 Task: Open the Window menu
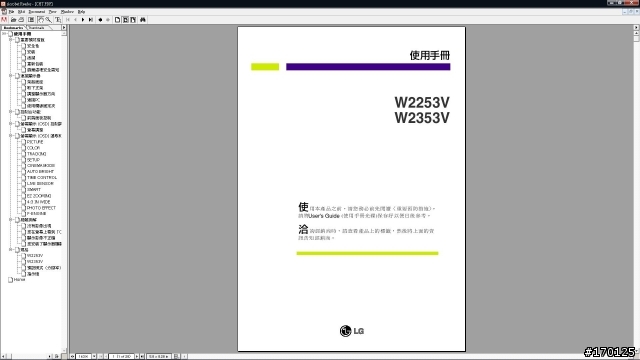67,12
